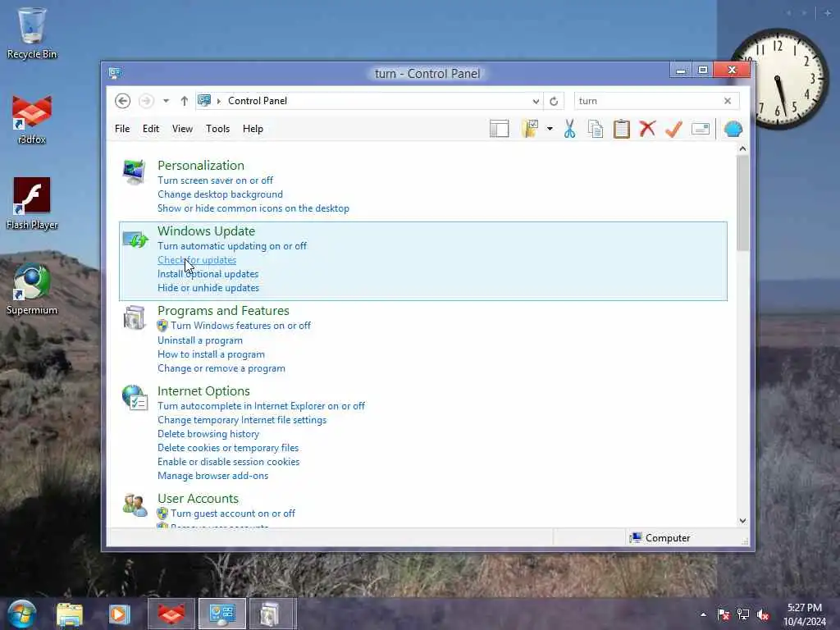The width and height of the screenshot is (840, 630).
Task: Click 'Uninstall a program' link
Action: 200,340
